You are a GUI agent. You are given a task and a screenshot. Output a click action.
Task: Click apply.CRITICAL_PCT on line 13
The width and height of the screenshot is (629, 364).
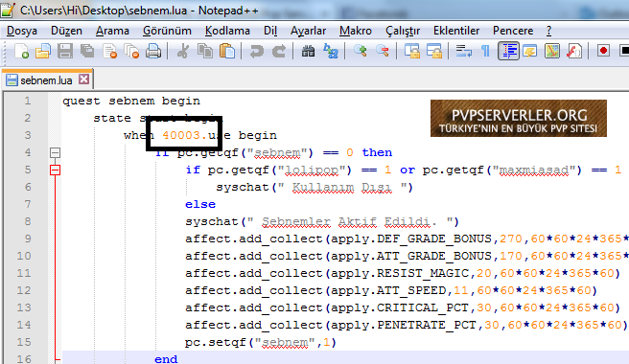pyautogui.click(x=400, y=307)
